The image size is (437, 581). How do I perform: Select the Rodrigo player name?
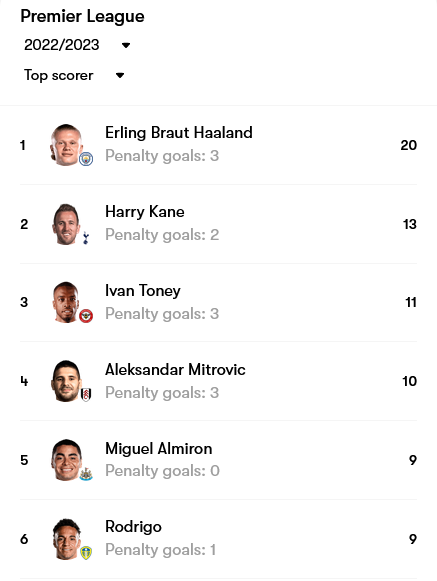tap(133, 527)
